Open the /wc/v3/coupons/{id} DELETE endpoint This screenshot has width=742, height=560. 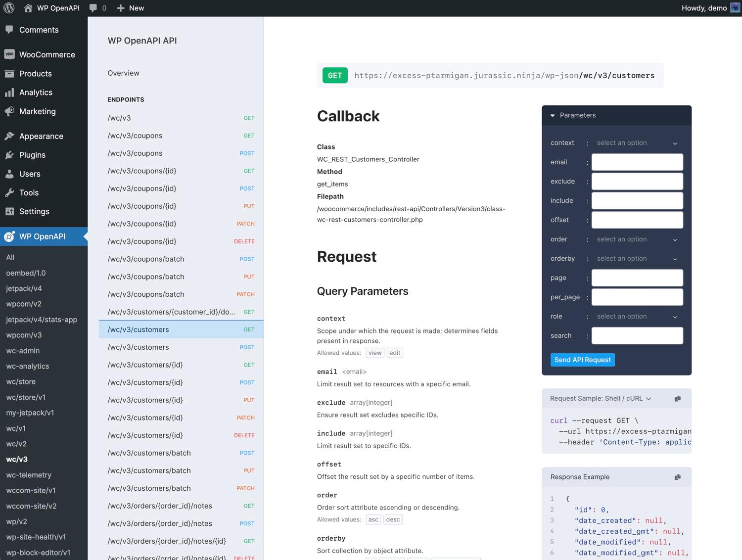[x=181, y=241]
